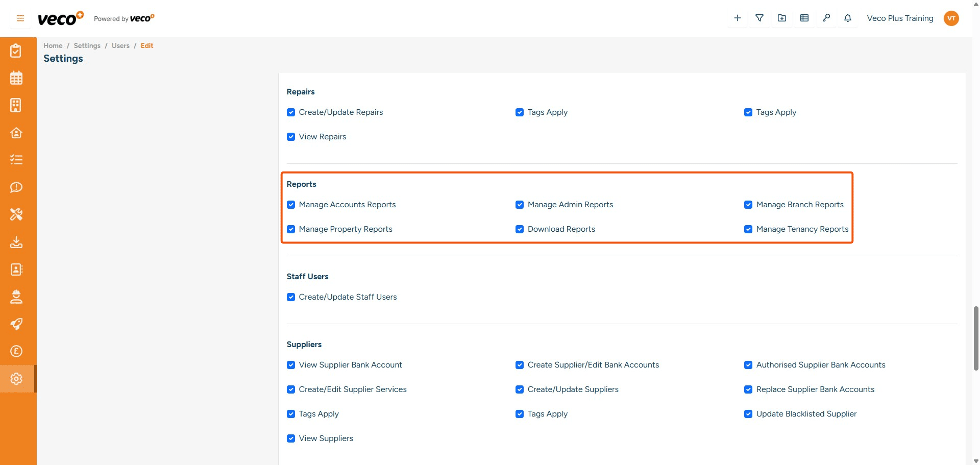Uncheck Manage Admin Reports
This screenshot has height=465, width=980.
point(520,205)
